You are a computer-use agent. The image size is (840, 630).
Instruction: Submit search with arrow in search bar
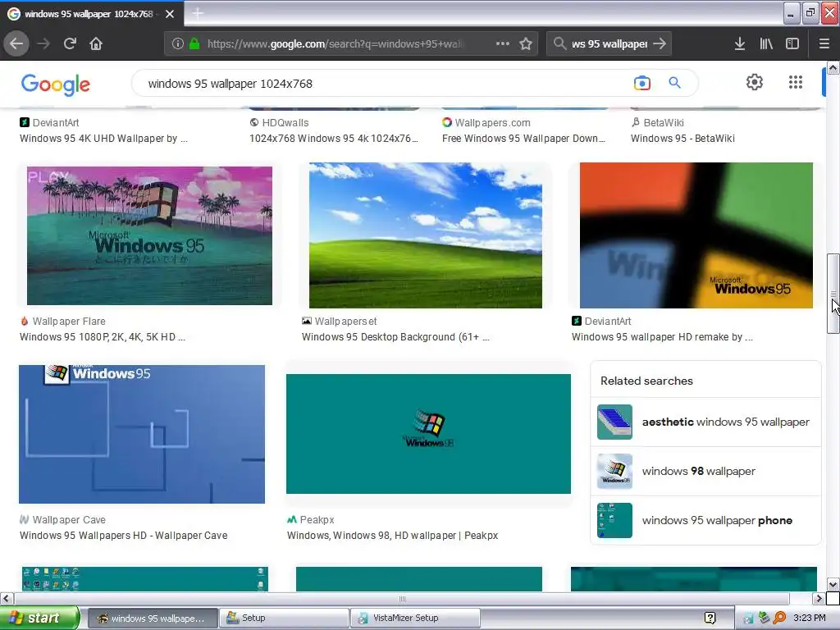click(660, 43)
